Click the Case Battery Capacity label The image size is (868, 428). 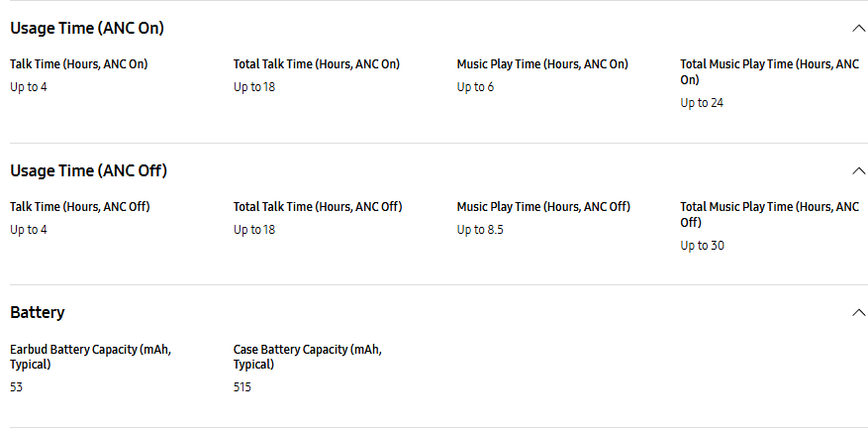coord(307,357)
